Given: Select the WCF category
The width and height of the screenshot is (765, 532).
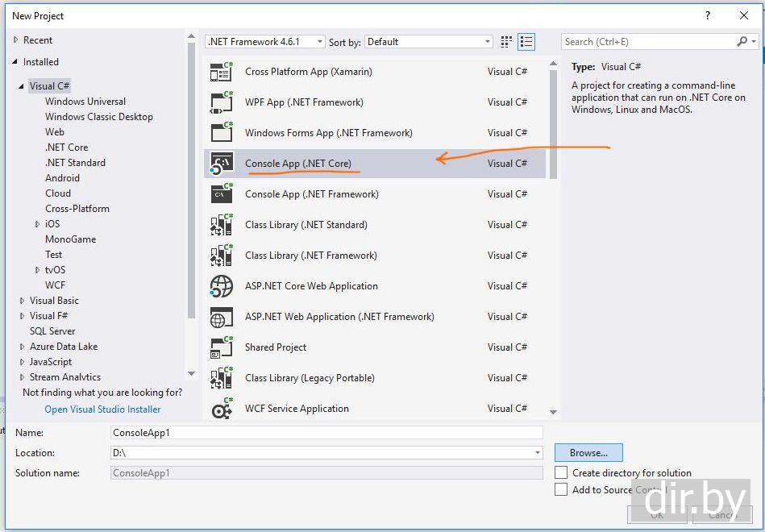Looking at the screenshot, I should pyautogui.click(x=55, y=285).
